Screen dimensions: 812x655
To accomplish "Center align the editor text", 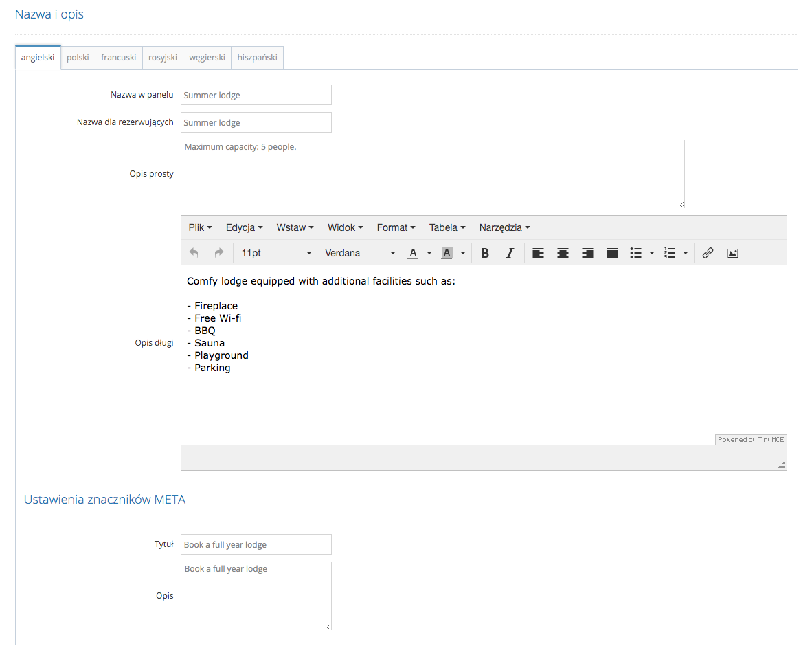I will [563, 253].
